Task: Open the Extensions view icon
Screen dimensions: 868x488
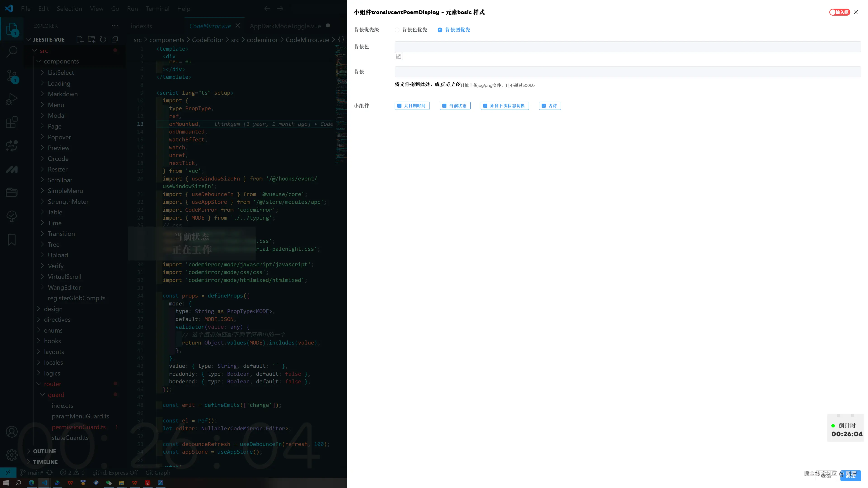Action: [12, 123]
